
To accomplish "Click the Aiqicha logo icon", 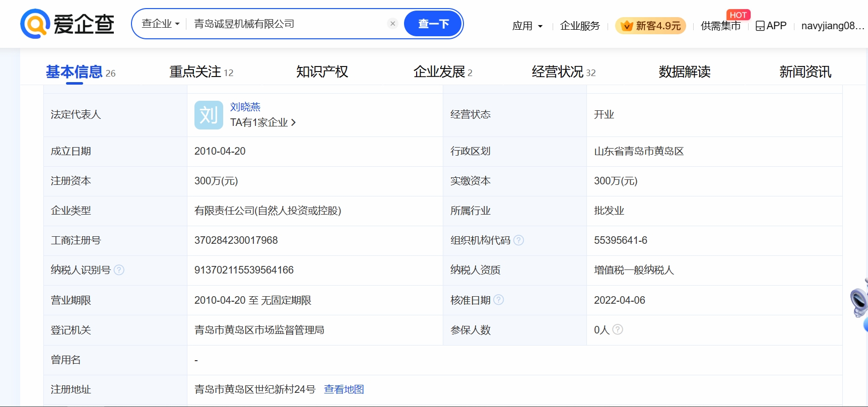I will [x=35, y=24].
